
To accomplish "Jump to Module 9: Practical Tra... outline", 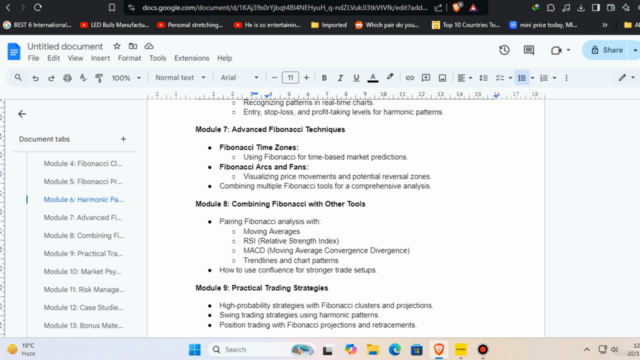I will click(83, 253).
